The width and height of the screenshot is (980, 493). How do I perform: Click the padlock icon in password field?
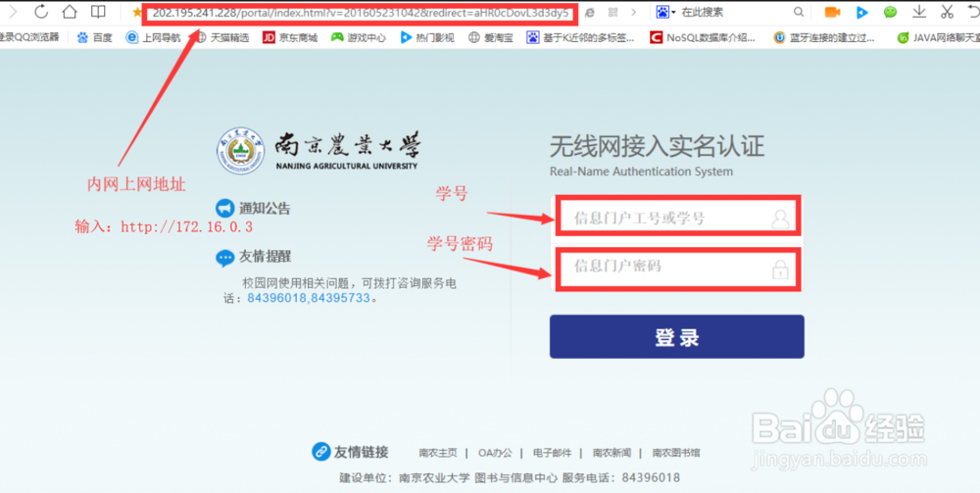780,270
